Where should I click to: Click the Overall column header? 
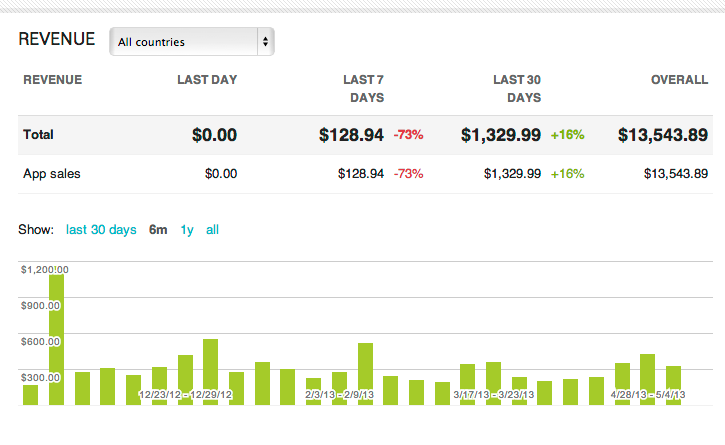(x=681, y=80)
